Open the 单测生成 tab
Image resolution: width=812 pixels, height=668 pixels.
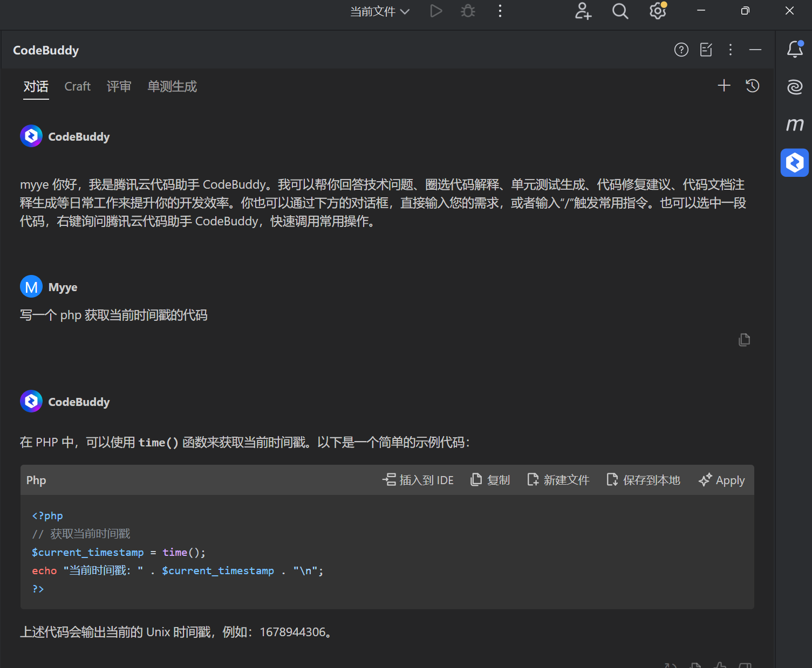(x=172, y=86)
